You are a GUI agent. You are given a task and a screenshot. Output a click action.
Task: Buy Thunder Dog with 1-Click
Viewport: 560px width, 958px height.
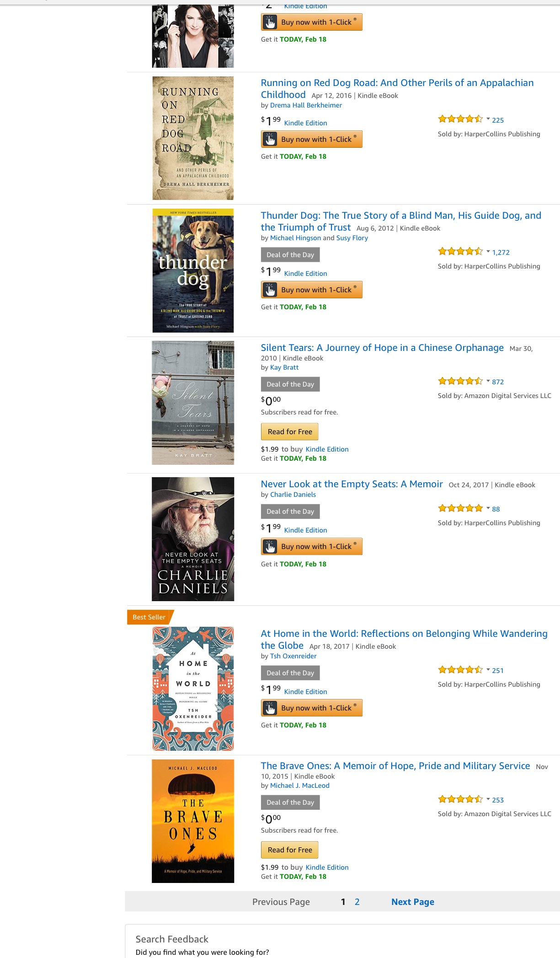pyautogui.click(x=311, y=290)
